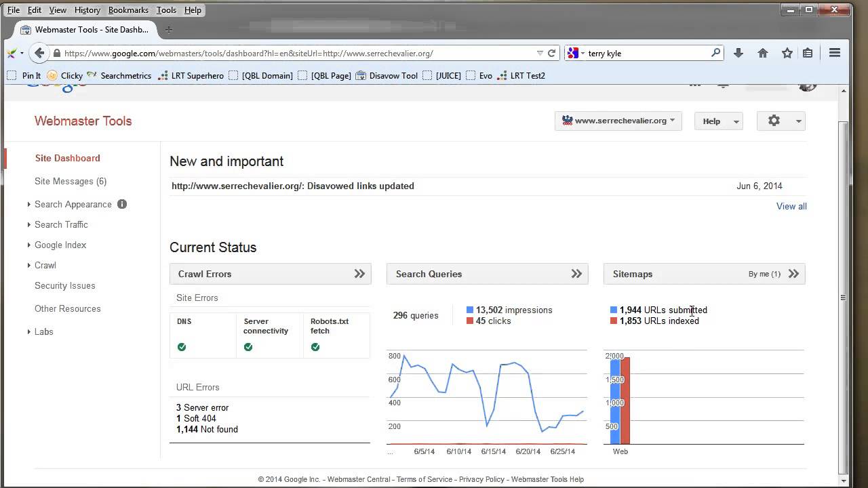
Task: Click the red clicks legend swatch
Action: [470, 321]
